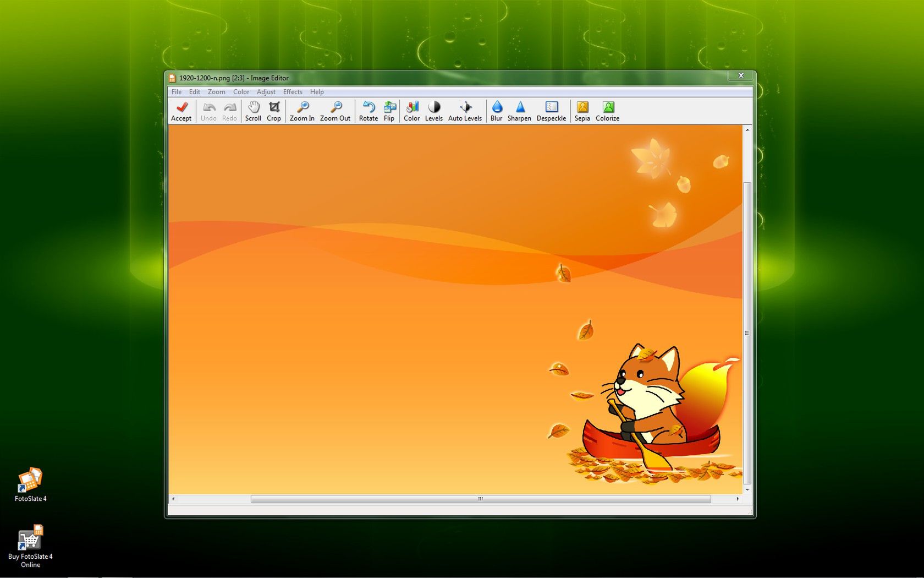924x578 pixels.
Task: Click the scroll down arrow
Action: click(747, 489)
